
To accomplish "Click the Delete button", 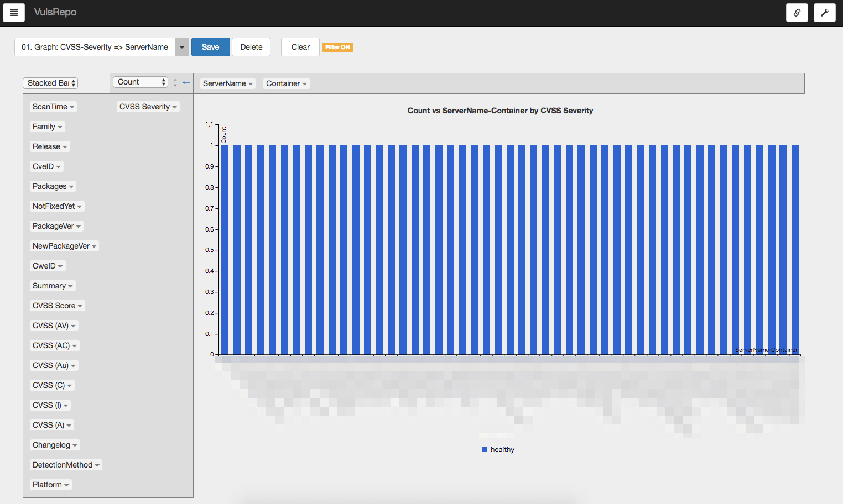I will [x=251, y=47].
